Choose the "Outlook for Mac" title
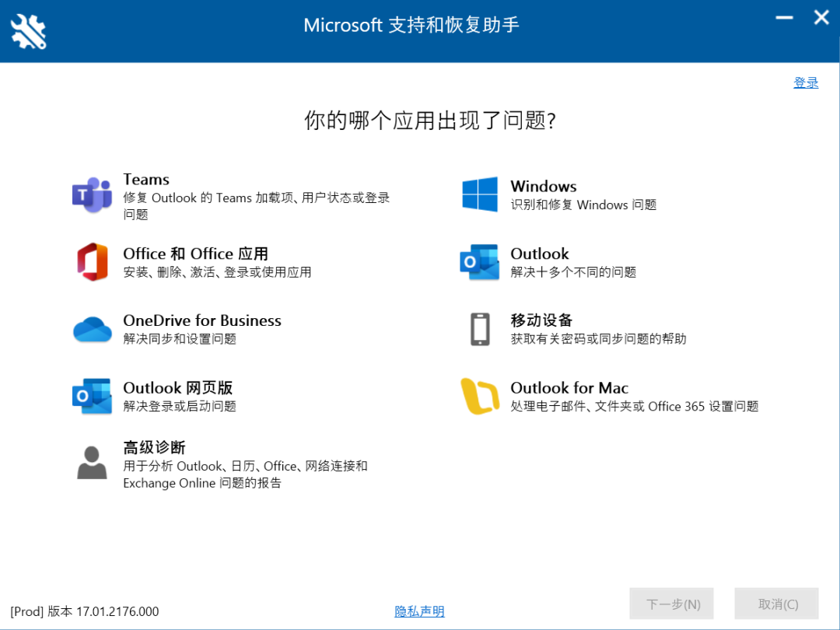This screenshot has width=840, height=630. [569, 388]
